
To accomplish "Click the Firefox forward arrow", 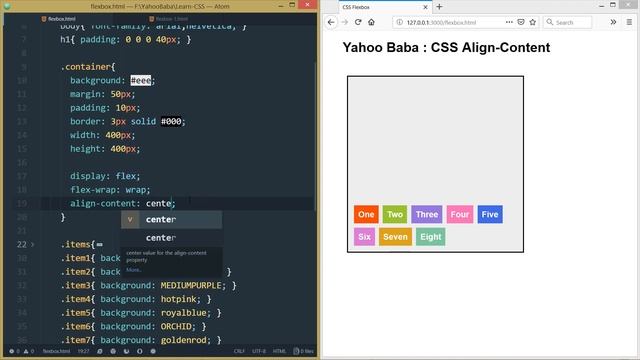I will coord(345,22).
